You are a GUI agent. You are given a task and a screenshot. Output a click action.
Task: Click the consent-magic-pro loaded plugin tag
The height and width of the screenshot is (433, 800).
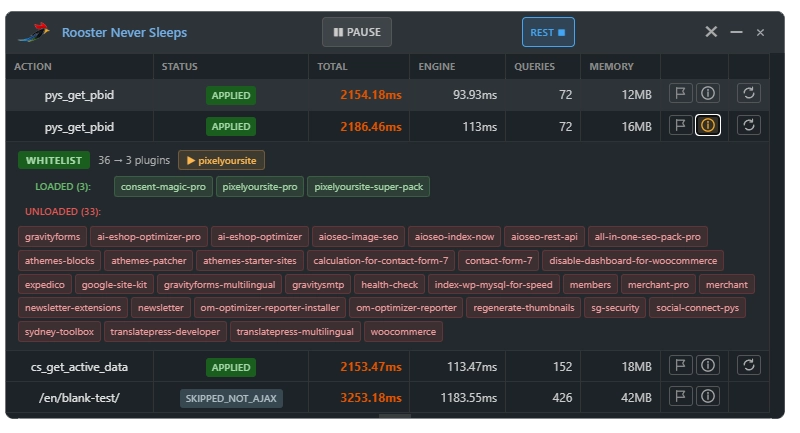tap(163, 187)
